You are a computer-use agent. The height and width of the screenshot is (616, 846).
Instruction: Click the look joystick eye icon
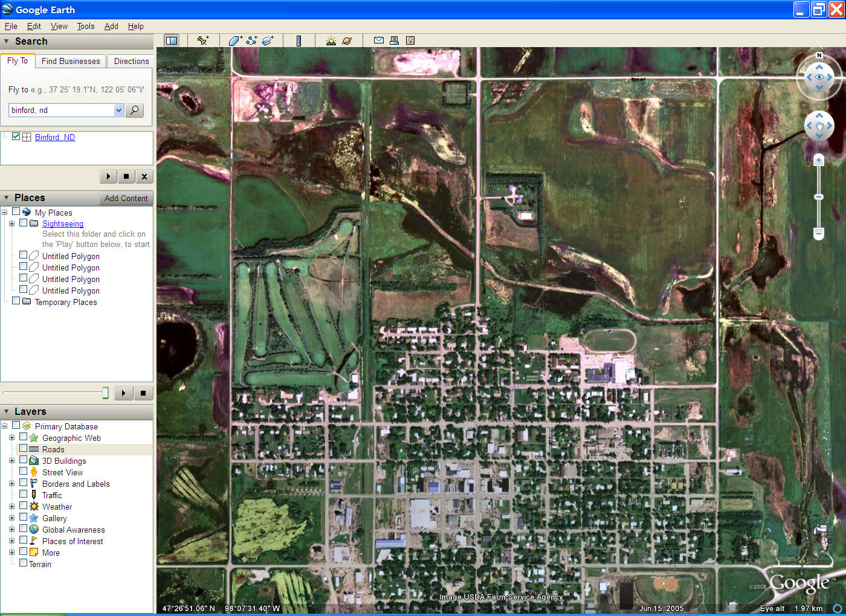click(819, 77)
